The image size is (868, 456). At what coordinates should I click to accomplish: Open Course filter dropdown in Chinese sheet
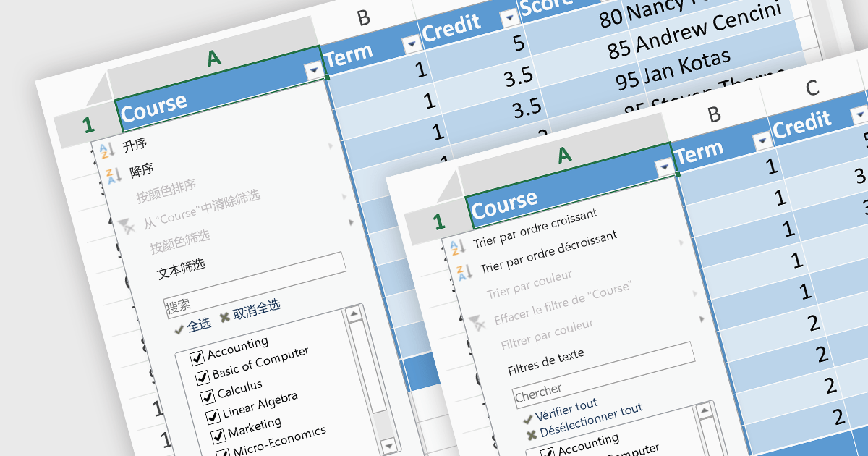click(x=314, y=69)
